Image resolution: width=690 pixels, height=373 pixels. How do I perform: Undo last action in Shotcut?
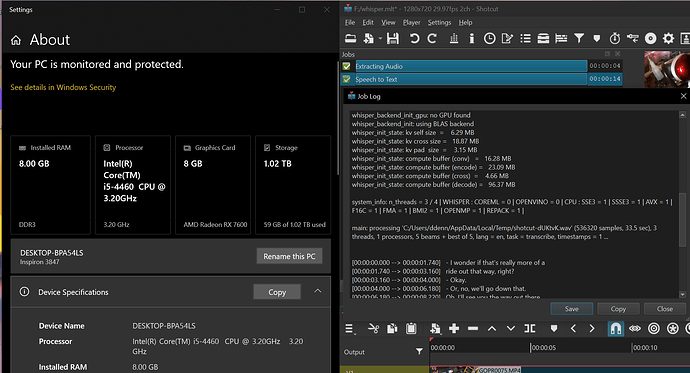coord(414,39)
